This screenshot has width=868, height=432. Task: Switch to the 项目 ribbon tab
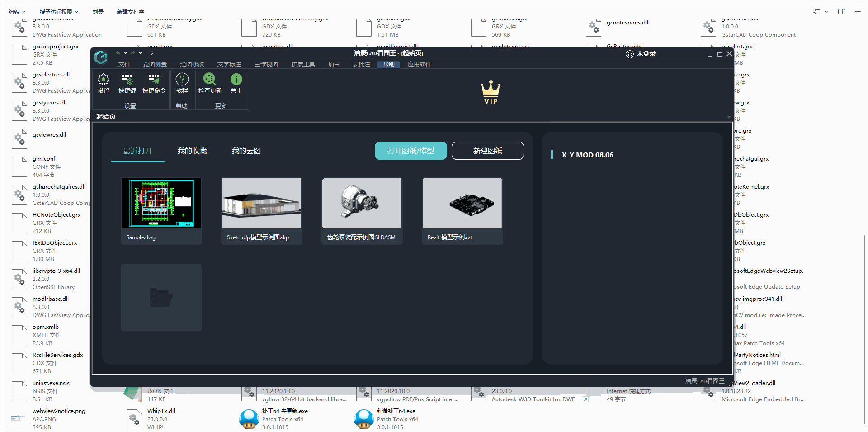point(334,64)
